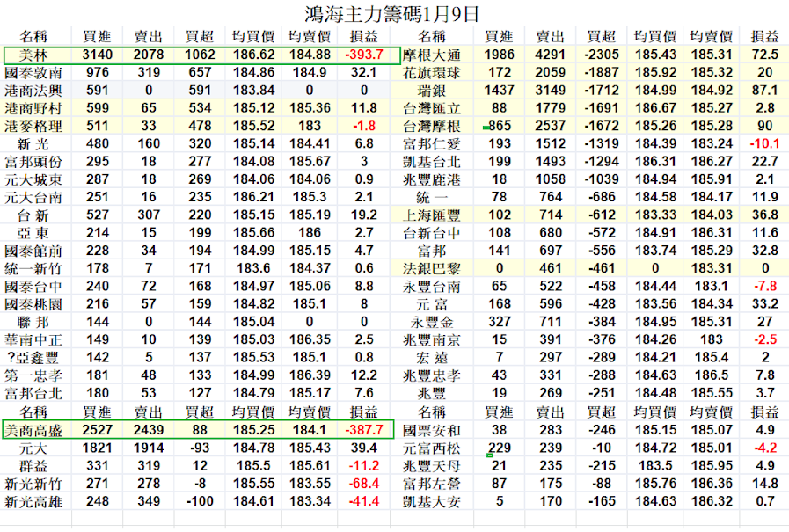The height and width of the screenshot is (532, 789).
Task: Click the 港麥格理 name cell
Action: tap(33, 127)
